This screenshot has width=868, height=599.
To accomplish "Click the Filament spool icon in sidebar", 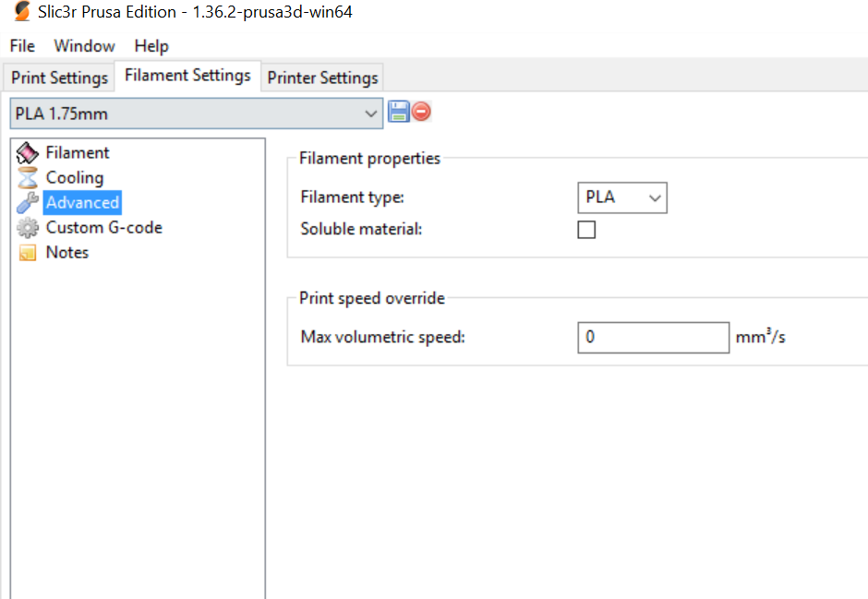I will click(27, 153).
